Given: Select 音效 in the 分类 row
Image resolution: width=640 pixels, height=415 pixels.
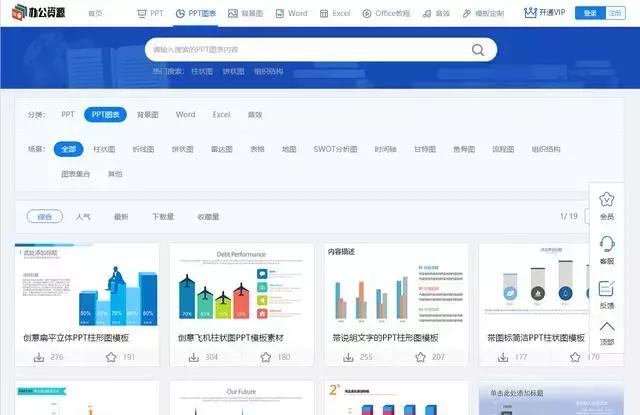Looking at the screenshot, I should (255, 115).
